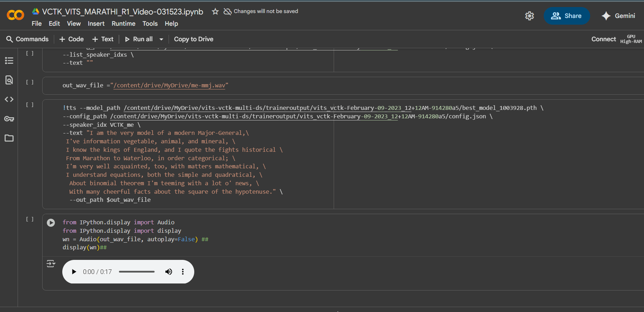Screen dimensions: 644x312
Task: Seek within the audio progress bar
Action: pyautogui.click(x=137, y=272)
